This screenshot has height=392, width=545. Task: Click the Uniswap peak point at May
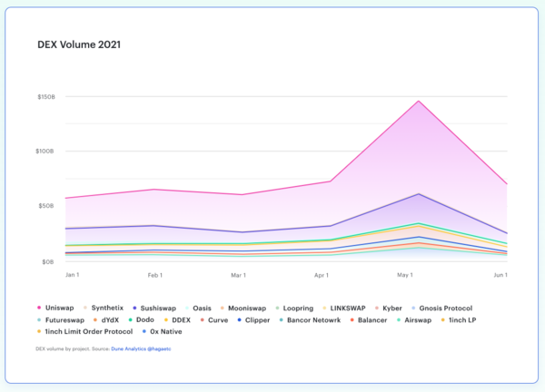point(419,101)
